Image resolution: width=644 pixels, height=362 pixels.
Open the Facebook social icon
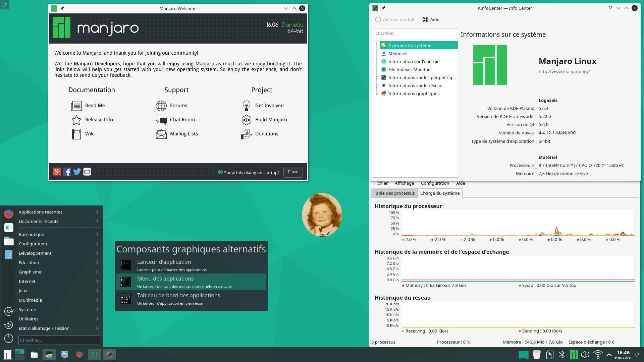[67, 172]
